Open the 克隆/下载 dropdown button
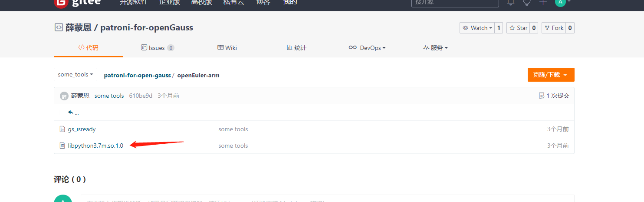The width and height of the screenshot is (644, 202). 551,75
